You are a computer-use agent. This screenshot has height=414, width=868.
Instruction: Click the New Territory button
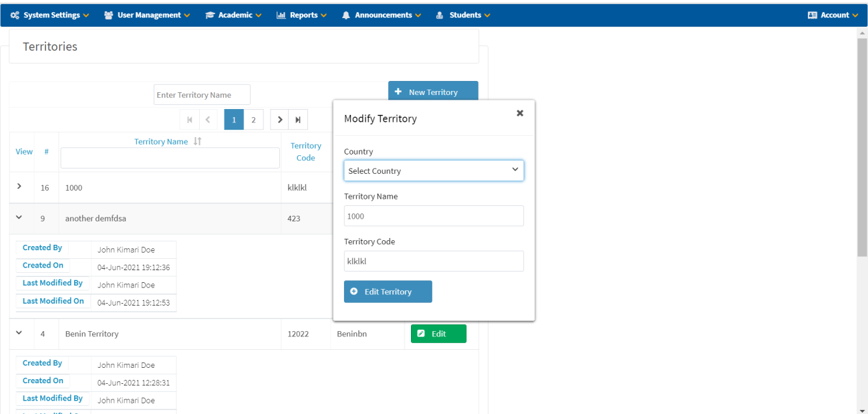click(433, 92)
